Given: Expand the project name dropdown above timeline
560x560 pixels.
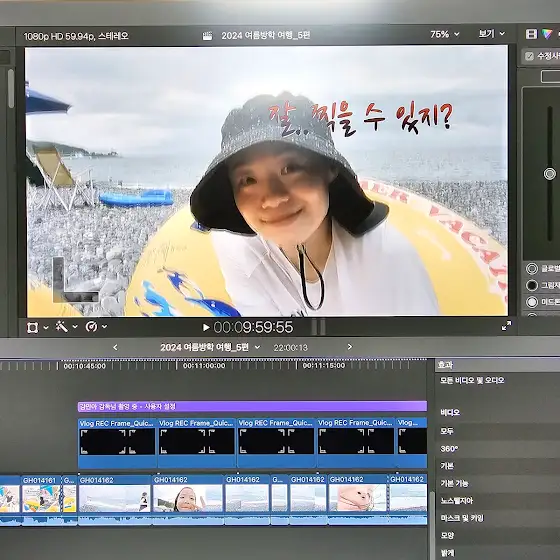Looking at the screenshot, I should pos(257,348).
